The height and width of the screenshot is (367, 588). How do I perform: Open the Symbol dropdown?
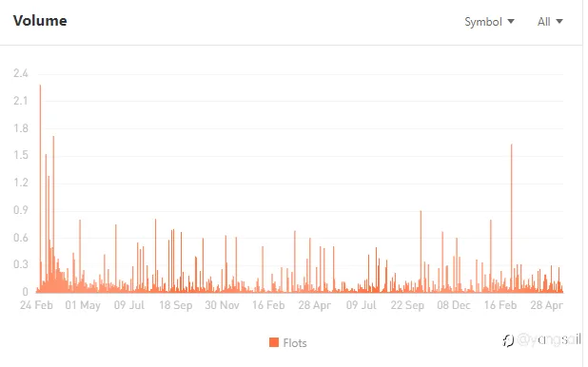pyautogui.click(x=489, y=22)
